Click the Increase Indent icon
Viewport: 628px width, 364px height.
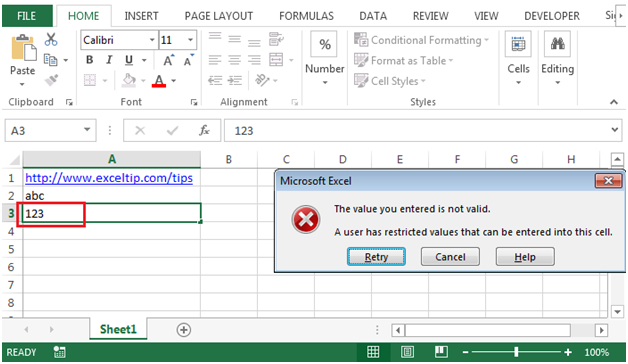(x=235, y=80)
